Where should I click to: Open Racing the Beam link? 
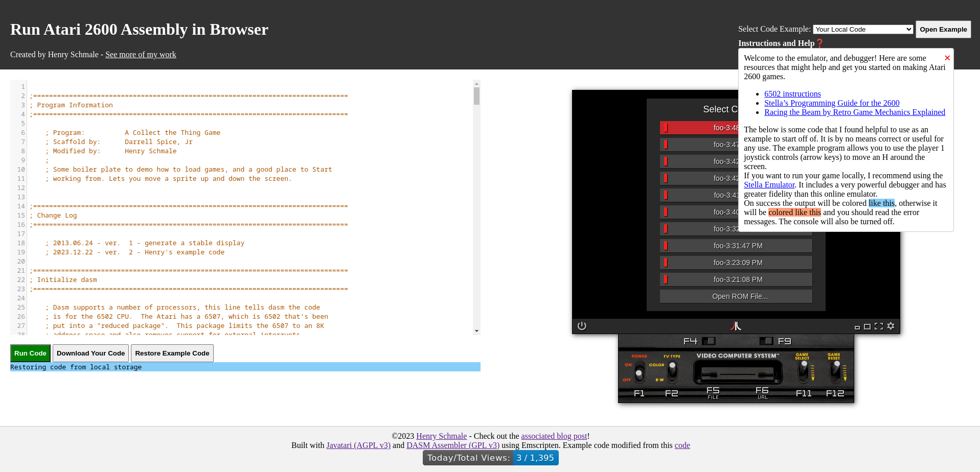(x=855, y=112)
